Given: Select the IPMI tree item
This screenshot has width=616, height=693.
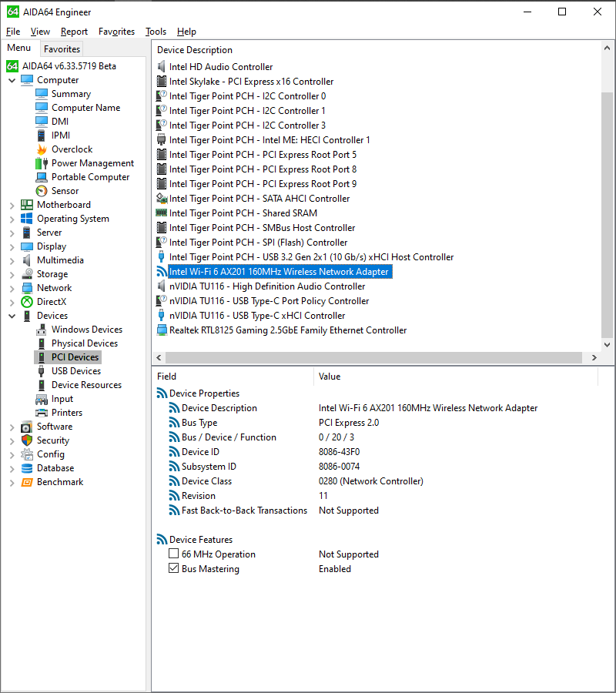Looking at the screenshot, I should coord(61,136).
